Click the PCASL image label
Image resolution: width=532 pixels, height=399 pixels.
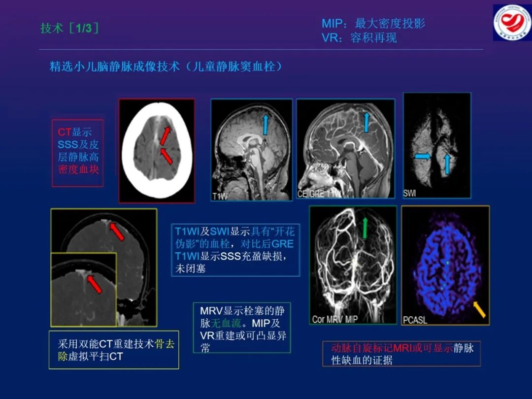[x=415, y=320]
